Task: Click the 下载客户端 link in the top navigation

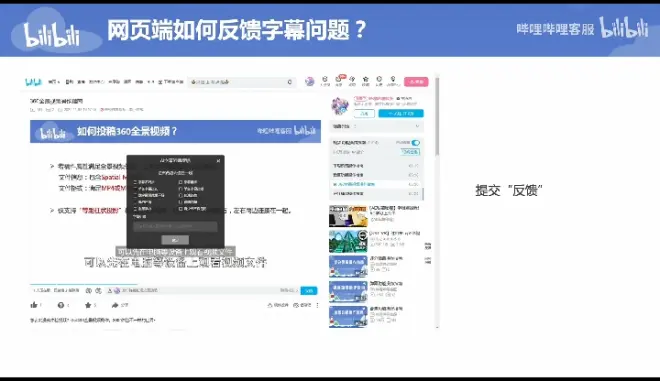Action: [171, 82]
